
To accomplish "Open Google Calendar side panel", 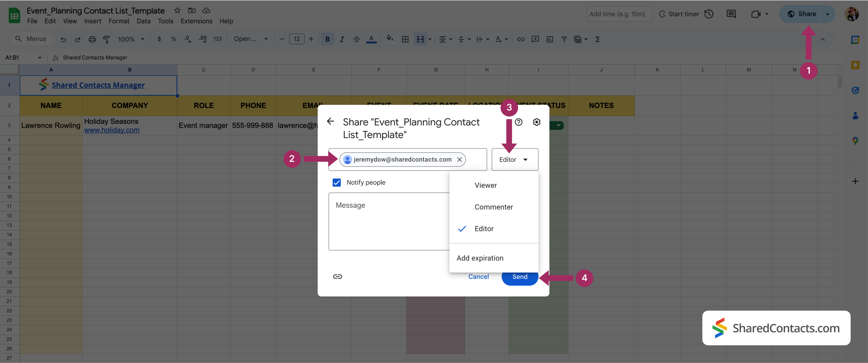I will [855, 40].
